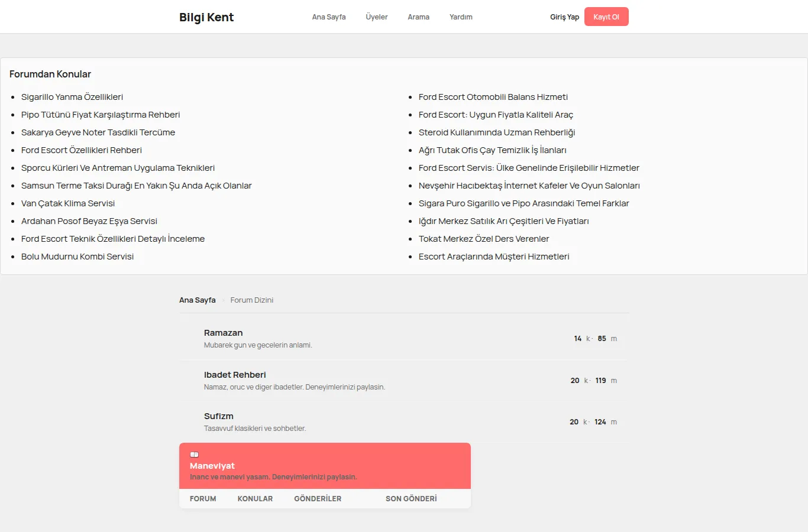Open the Üyeler menu item
The width and height of the screenshot is (808, 532).
(377, 17)
